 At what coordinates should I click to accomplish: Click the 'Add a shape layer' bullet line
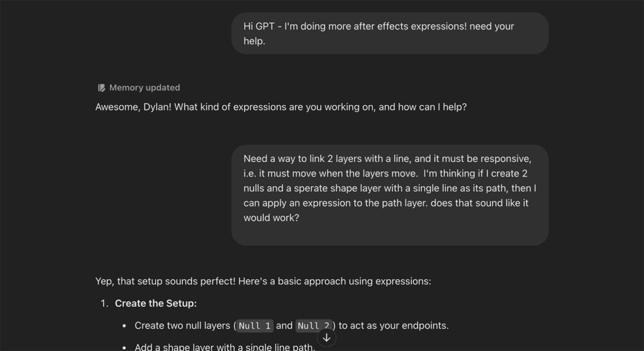[x=225, y=347]
